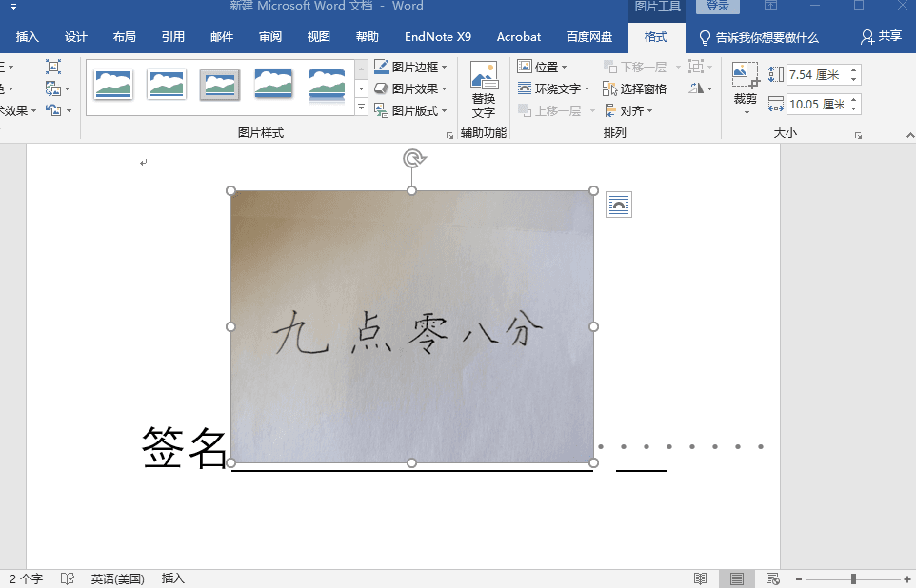Expand the full picture styles gallery
Screen dimensions: 916x588
pos(362,108)
